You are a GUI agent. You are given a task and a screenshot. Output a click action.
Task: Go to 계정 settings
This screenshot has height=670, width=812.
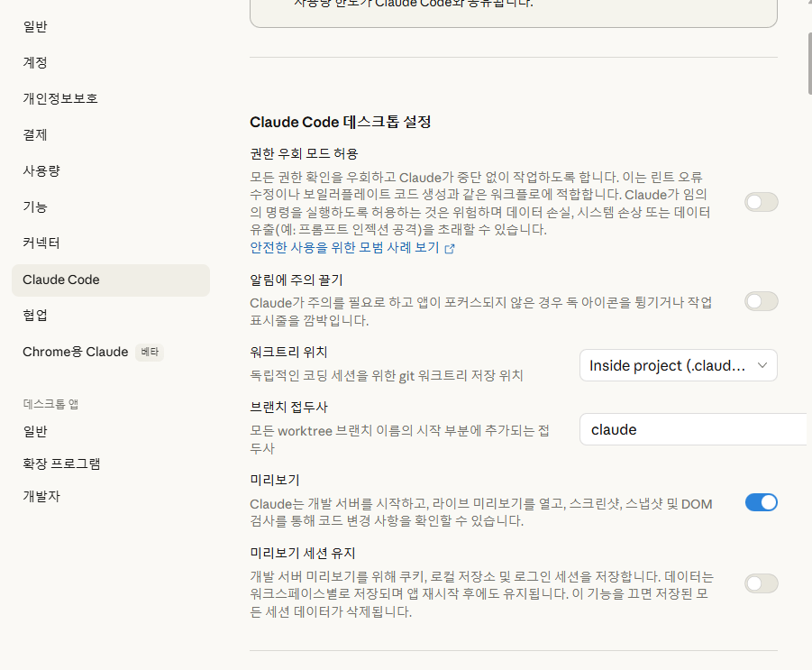(x=35, y=62)
